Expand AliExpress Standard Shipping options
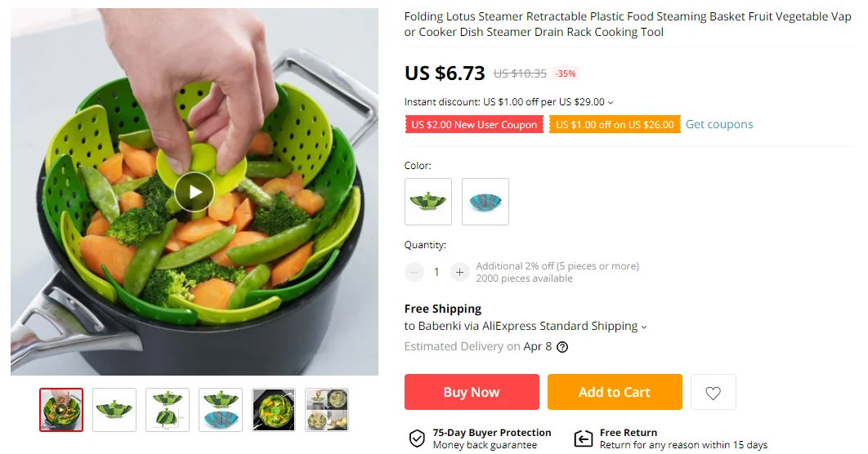Screen dimensions: 868x454 pos(644,327)
